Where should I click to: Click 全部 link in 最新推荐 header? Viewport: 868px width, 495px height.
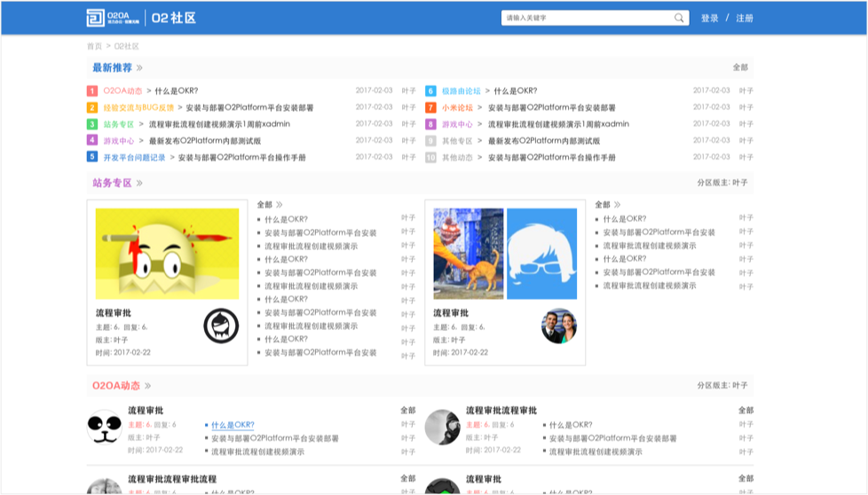740,67
